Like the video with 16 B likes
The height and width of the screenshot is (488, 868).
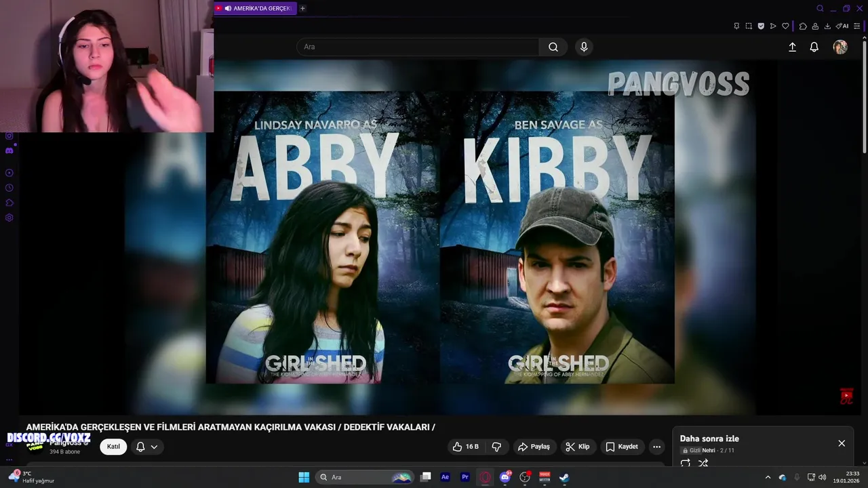pos(466,447)
